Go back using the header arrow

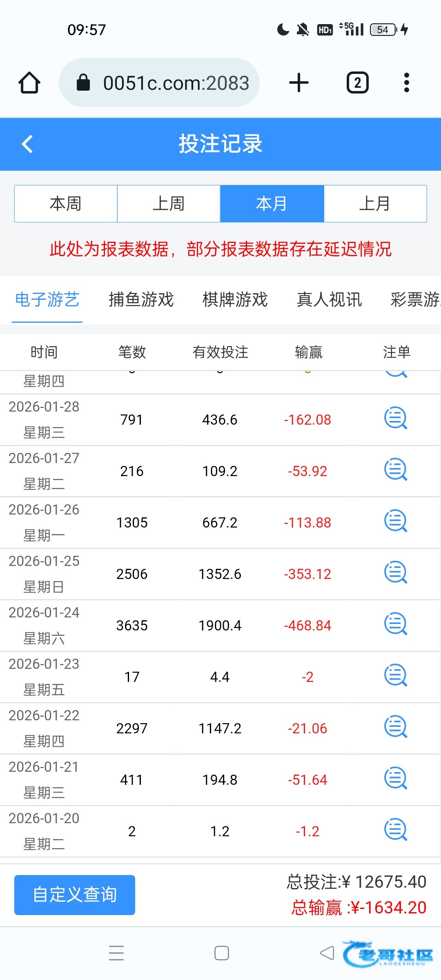(27, 144)
